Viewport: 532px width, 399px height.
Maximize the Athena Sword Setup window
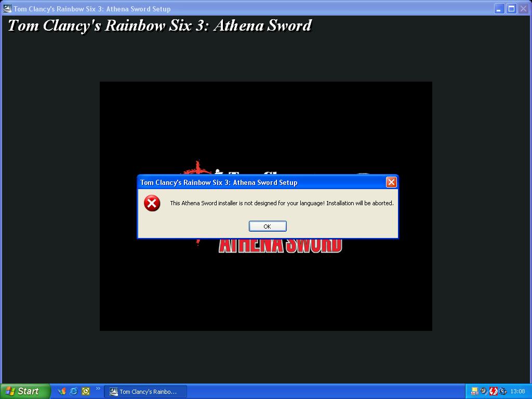(x=511, y=9)
